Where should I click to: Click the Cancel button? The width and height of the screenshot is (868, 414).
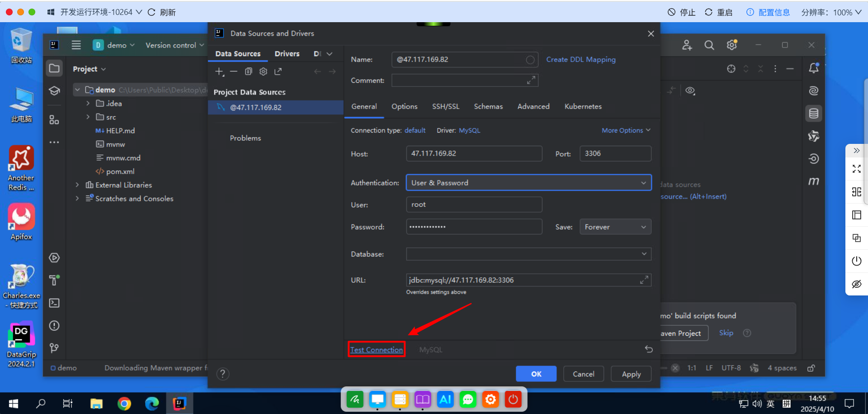[x=584, y=374]
